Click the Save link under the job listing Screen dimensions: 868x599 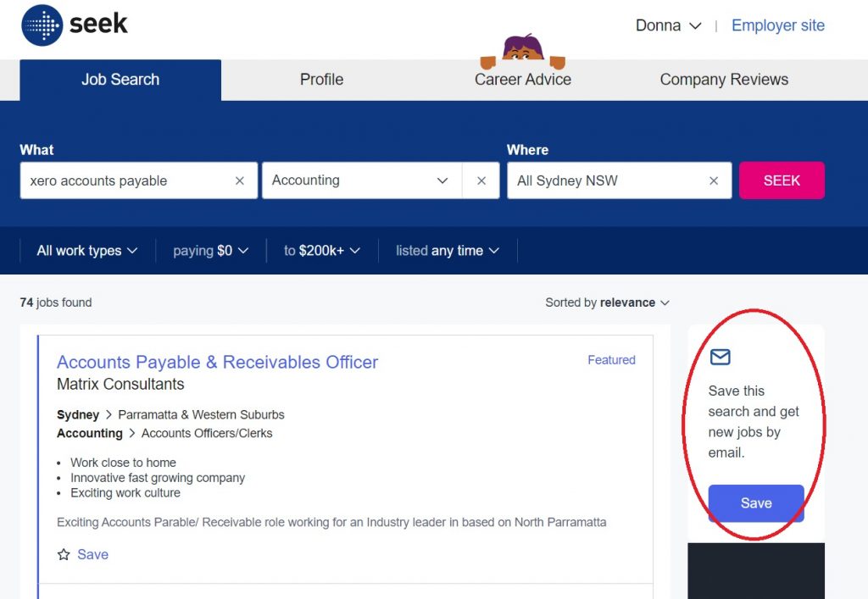93,554
